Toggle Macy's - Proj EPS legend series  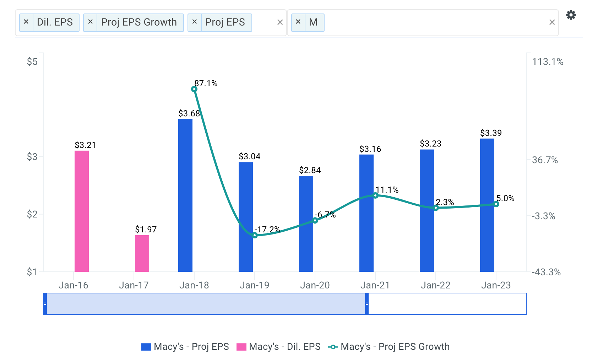tap(185, 347)
